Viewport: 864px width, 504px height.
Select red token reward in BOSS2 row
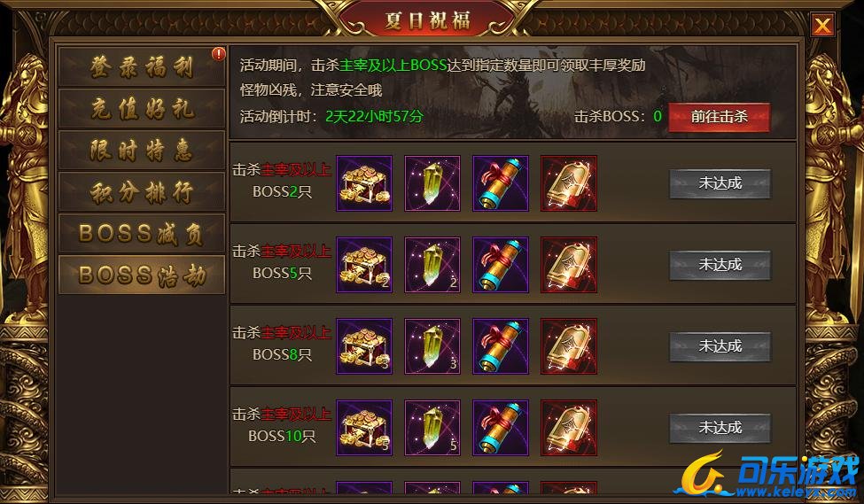(x=569, y=183)
